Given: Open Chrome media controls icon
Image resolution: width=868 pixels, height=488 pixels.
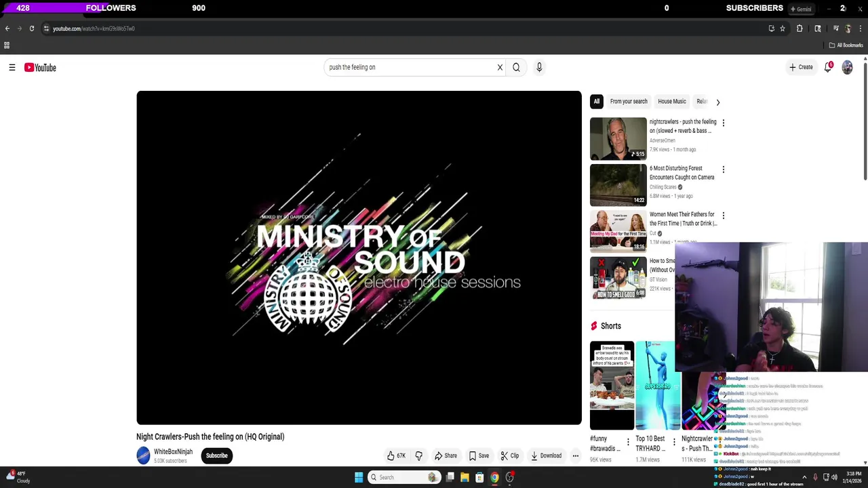Looking at the screenshot, I should point(835,28).
